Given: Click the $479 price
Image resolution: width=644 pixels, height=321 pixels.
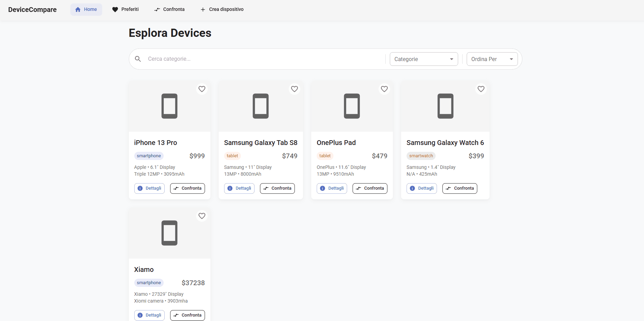Looking at the screenshot, I should 380,156.
